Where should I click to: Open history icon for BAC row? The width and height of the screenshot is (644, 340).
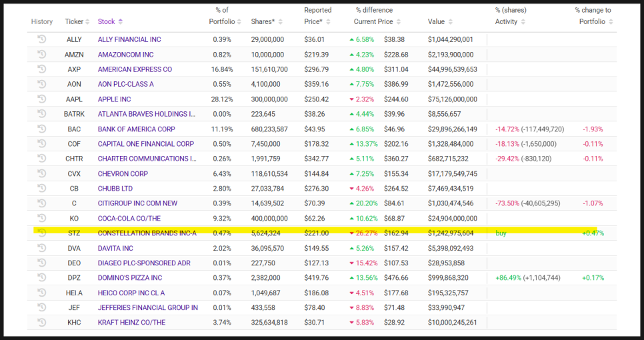tap(41, 129)
